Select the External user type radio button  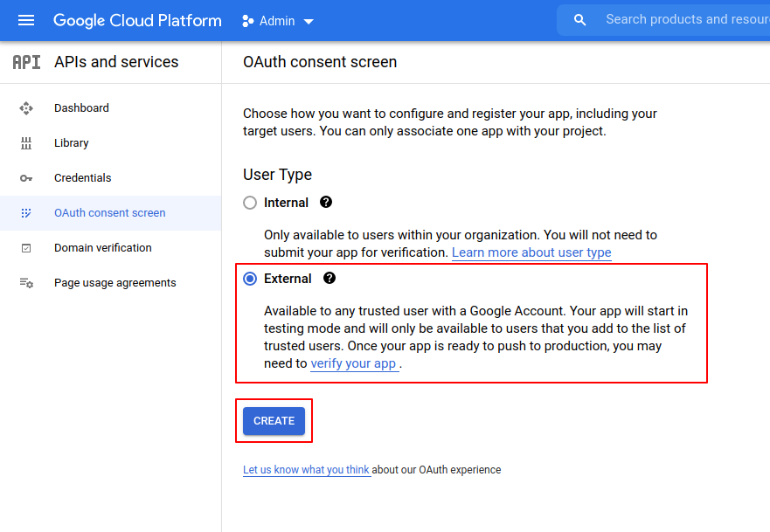coord(250,279)
